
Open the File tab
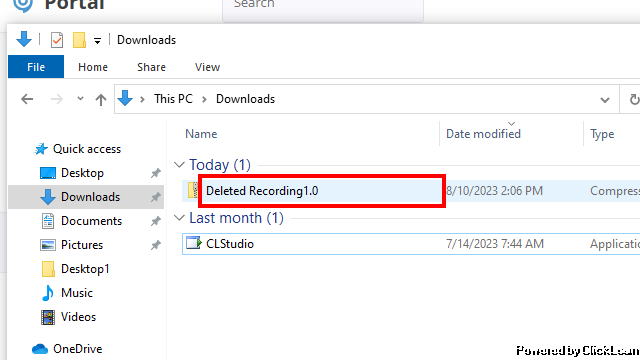tap(36, 67)
